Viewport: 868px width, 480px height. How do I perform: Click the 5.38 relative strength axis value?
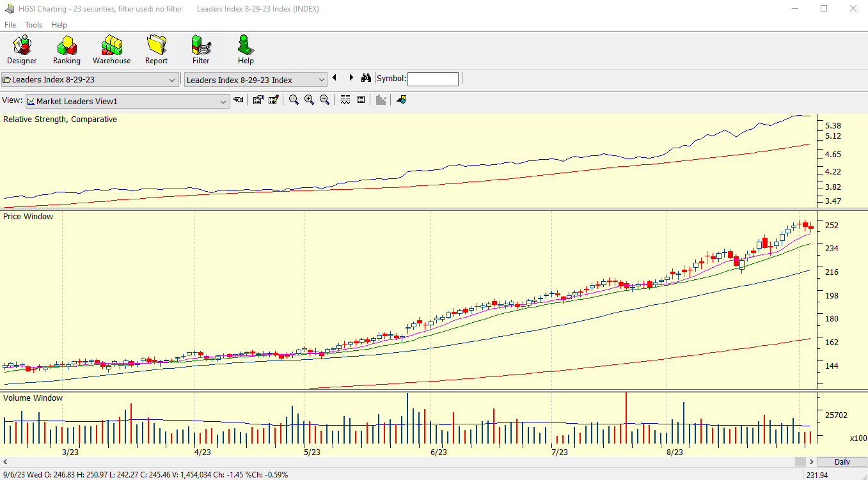pyautogui.click(x=833, y=126)
